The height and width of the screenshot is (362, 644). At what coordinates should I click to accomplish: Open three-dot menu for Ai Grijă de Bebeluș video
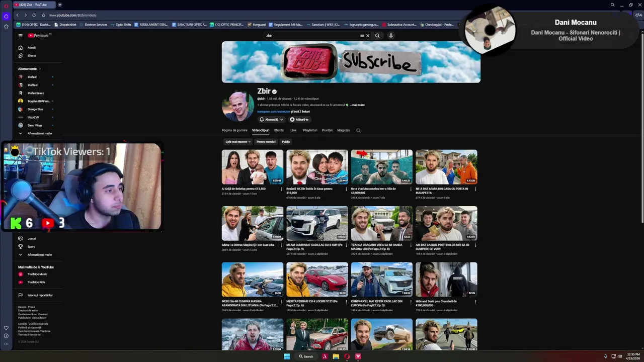coord(282,189)
